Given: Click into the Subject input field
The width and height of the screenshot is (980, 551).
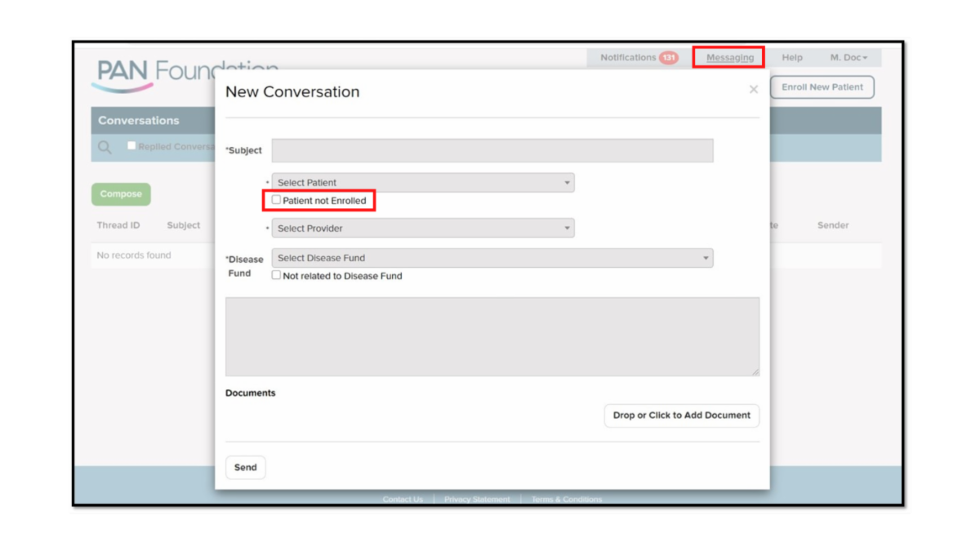Looking at the screenshot, I should click(492, 151).
